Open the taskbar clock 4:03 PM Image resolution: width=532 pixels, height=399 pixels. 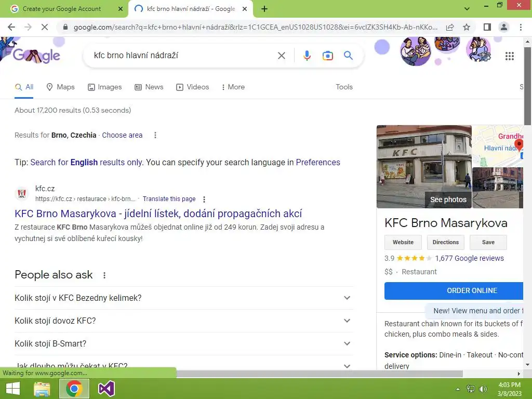tap(509, 389)
